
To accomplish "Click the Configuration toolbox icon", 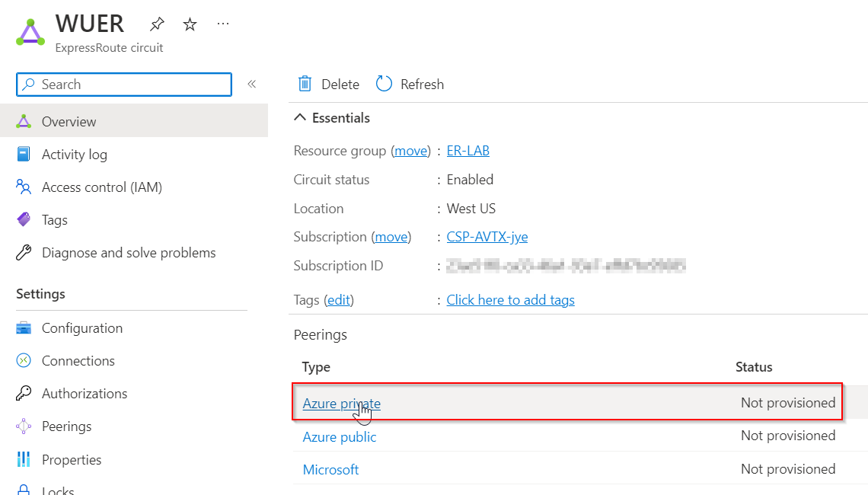I will click(x=24, y=327).
